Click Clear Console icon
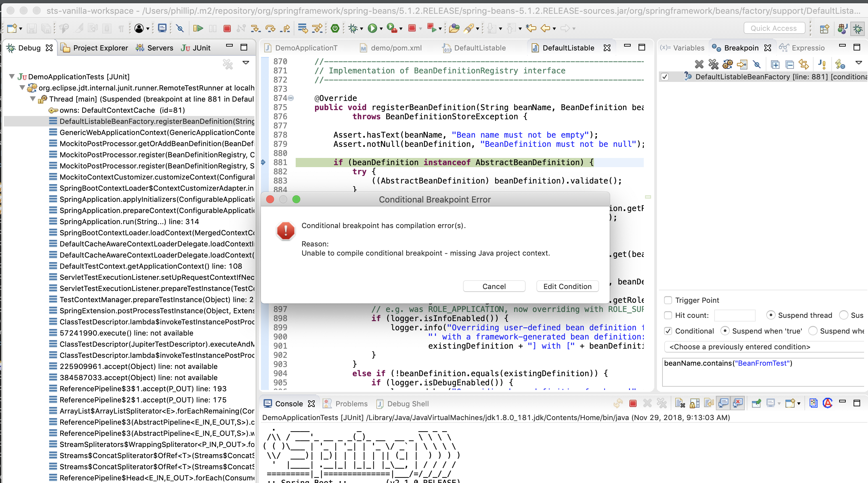The height and width of the screenshot is (483, 868). pyautogui.click(x=680, y=403)
